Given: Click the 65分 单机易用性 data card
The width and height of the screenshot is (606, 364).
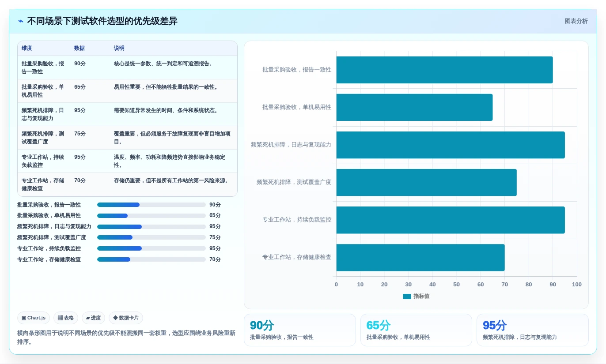Looking at the screenshot, I should pyautogui.click(x=416, y=330).
